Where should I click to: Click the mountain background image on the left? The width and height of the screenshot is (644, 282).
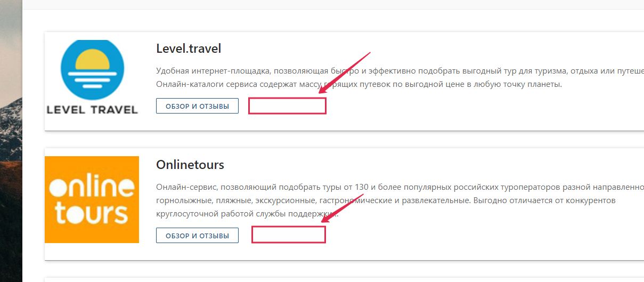click(x=11, y=160)
